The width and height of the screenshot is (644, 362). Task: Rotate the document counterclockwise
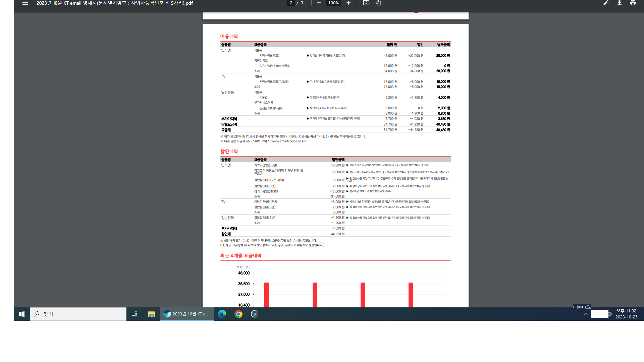tap(378, 3)
